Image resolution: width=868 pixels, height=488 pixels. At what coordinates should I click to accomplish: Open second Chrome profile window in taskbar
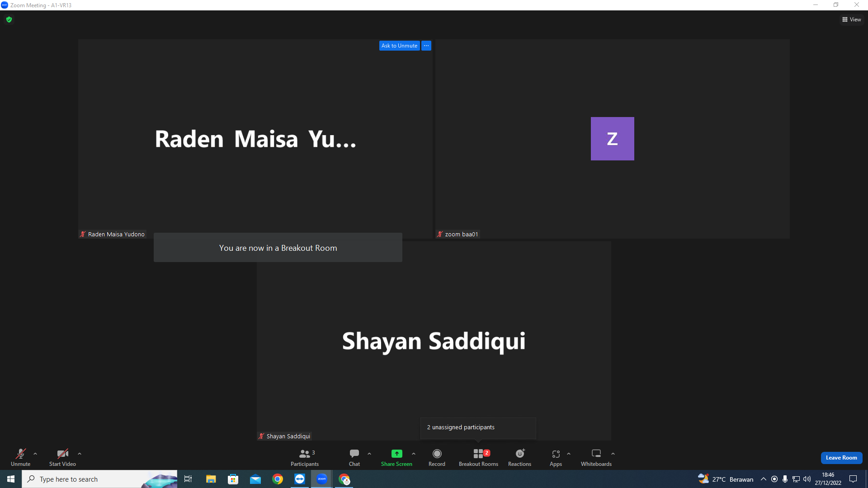pyautogui.click(x=344, y=479)
